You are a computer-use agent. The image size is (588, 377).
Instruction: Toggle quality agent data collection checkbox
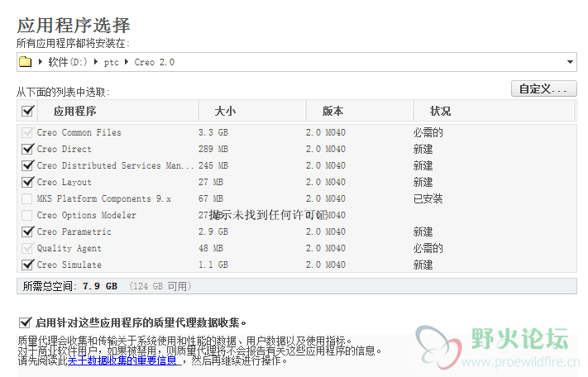25,322
